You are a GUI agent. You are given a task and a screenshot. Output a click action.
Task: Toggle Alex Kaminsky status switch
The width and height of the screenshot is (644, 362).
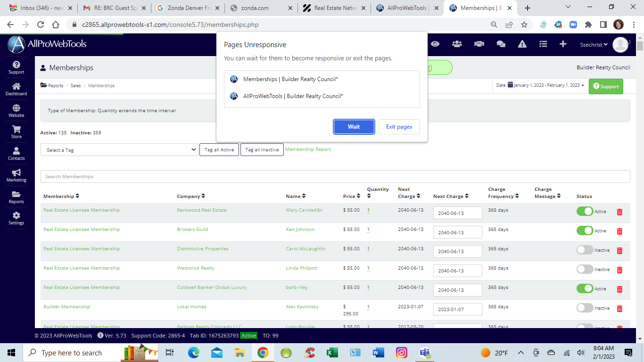pos(585,308)
